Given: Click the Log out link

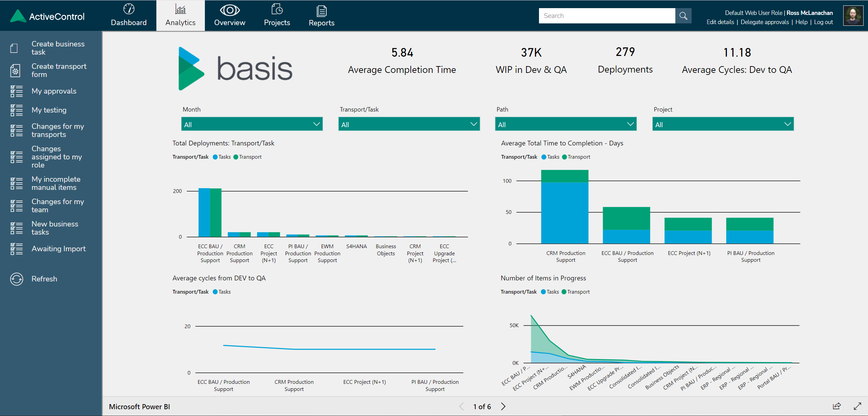Looking at the screenshot, I should point(823,22).
